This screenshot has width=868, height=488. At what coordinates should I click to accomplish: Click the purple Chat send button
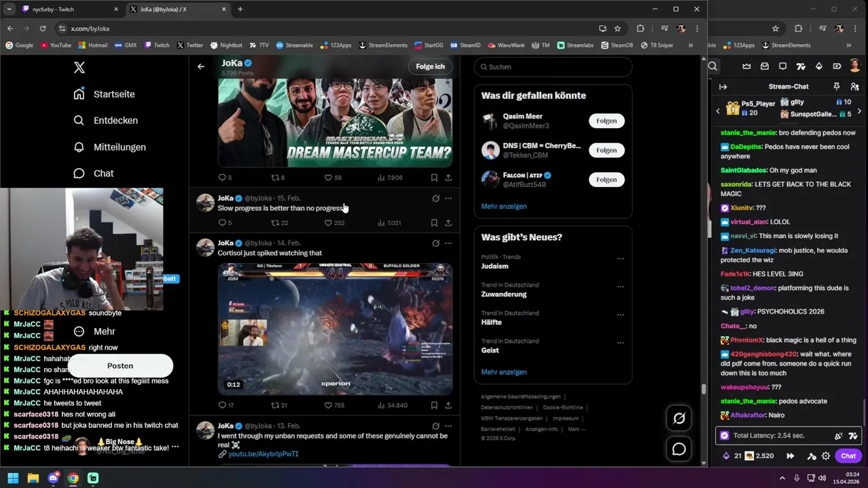tap(848, 456)
